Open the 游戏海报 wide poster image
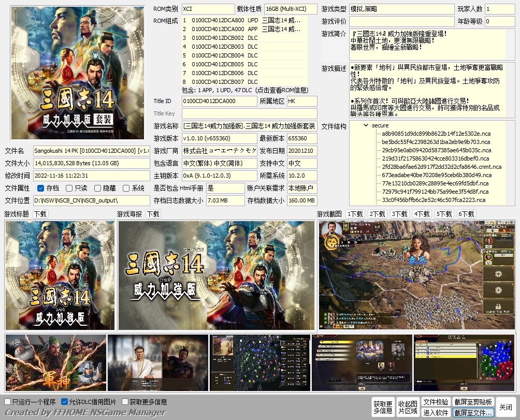 tap(216, 276)
